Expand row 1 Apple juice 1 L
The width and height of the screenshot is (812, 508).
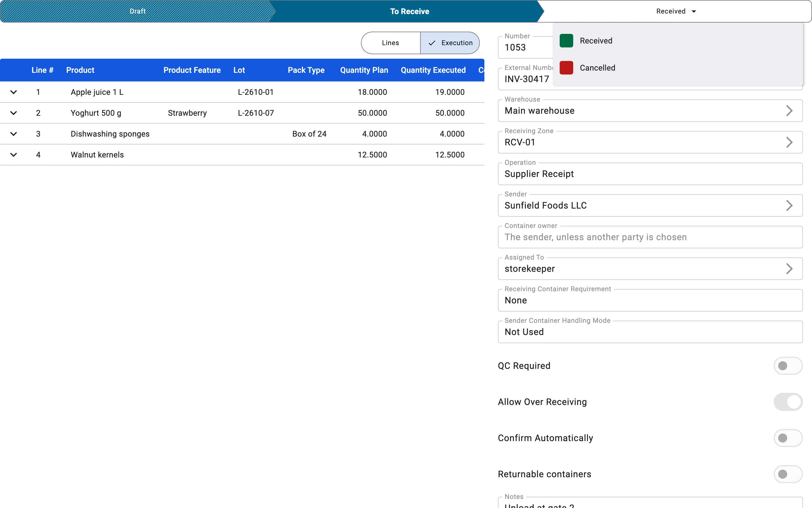(x=14, y=92)
